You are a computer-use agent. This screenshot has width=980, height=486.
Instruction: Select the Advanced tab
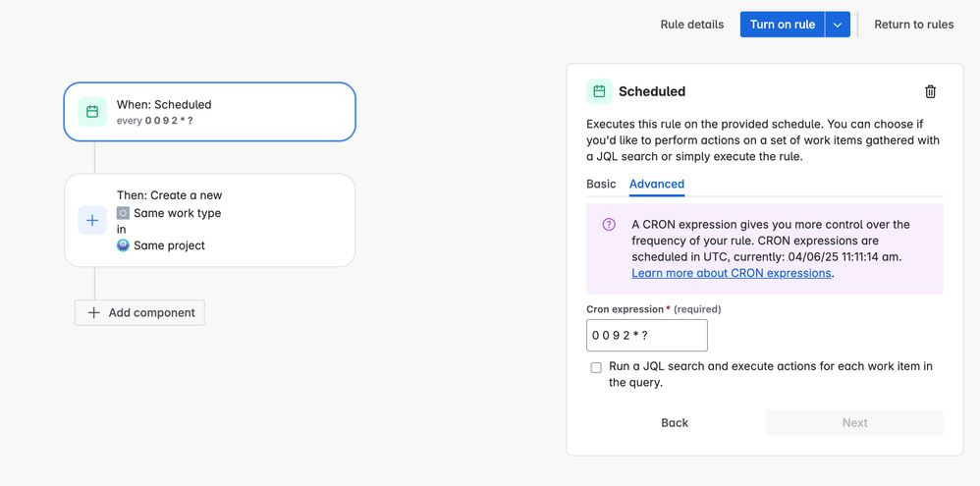657,184
